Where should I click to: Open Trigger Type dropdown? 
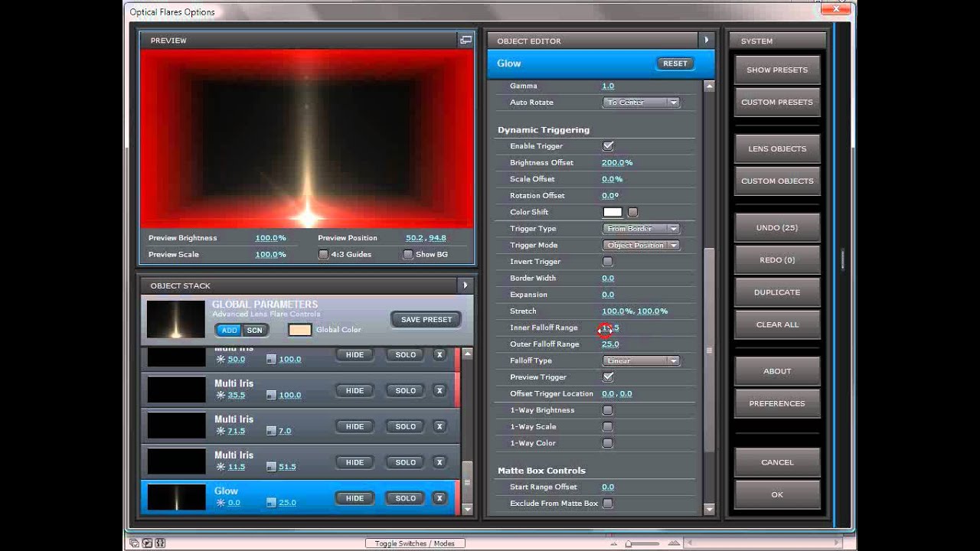pos(642,229)
